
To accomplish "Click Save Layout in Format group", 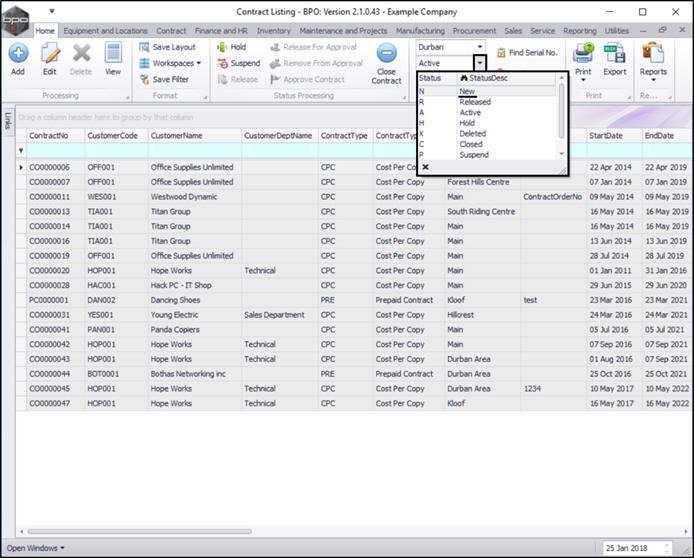I will pyautogui.click(x=167, y=47).
